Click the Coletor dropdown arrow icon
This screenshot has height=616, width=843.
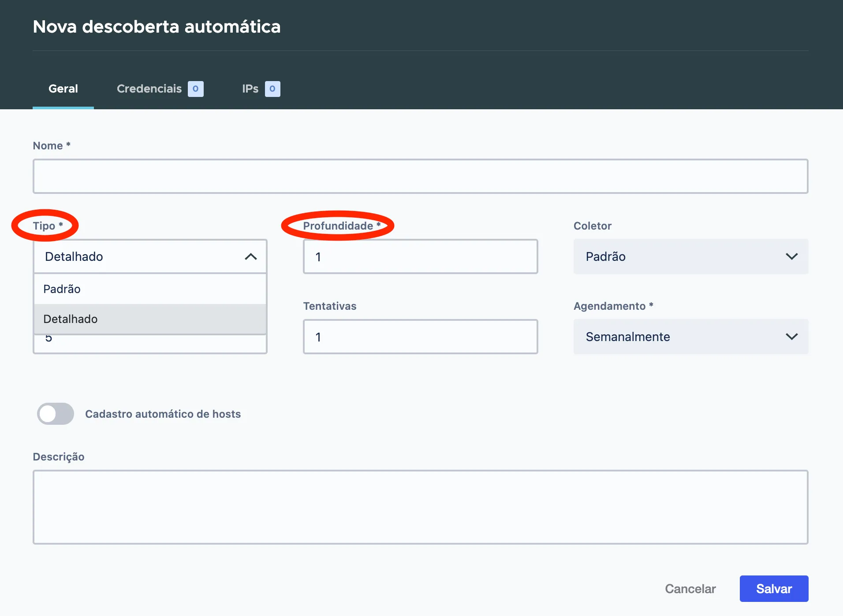click(x=791, y=256)
